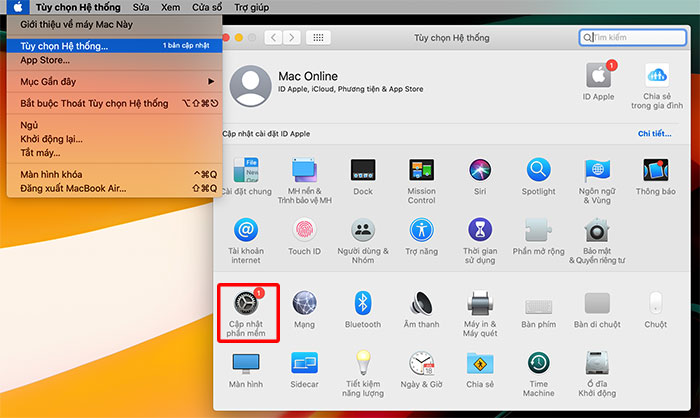Open the Trợ giúp menu

tap(251, 7)
